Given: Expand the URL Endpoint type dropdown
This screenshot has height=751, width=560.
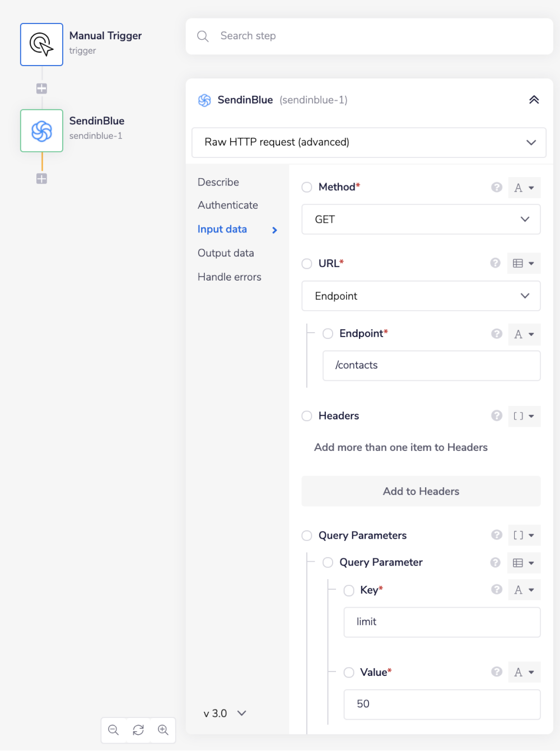Looking at the screenshot, I should point(421,296).
